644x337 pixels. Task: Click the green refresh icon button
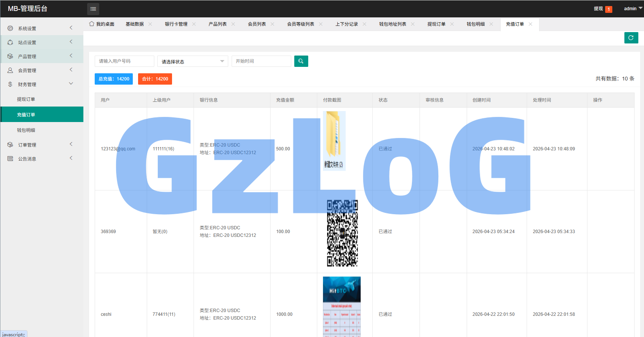pos(631,38)
